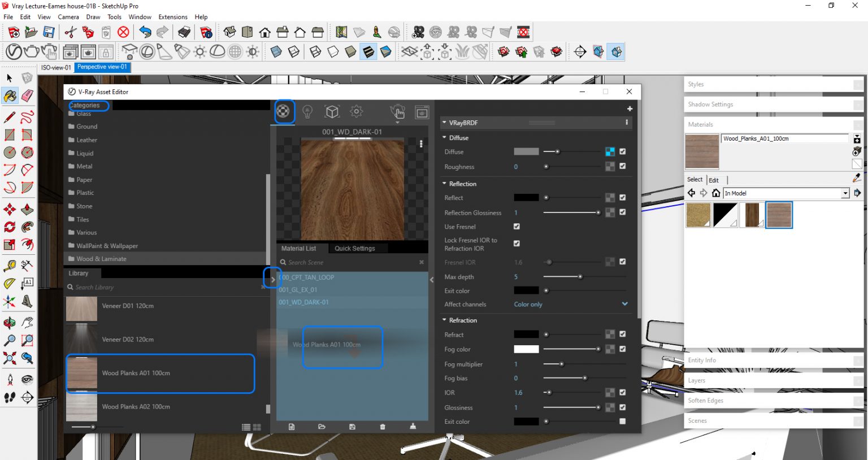The image size is (868, 460).
Task: Disable the Reflect parameter checkbox
Action: [x=622, y=197]
